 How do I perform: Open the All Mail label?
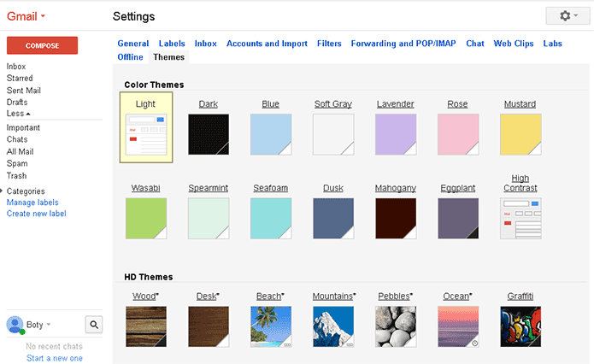click(x=20, y=151)
